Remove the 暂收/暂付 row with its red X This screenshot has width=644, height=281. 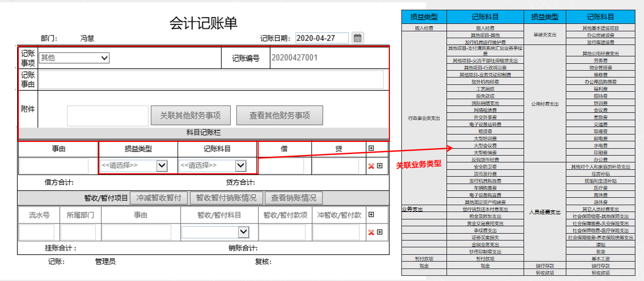371,232
